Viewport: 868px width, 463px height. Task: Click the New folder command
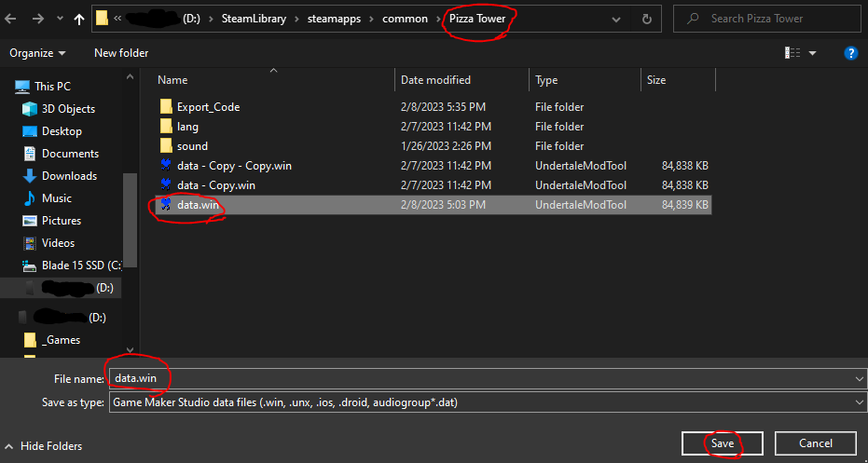(121, 53)
